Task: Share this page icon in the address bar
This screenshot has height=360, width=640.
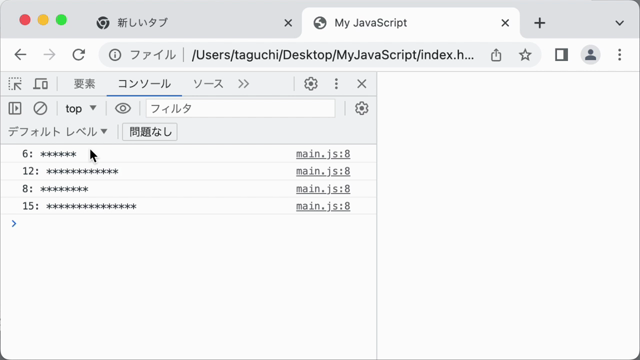Action: (496, 55)
